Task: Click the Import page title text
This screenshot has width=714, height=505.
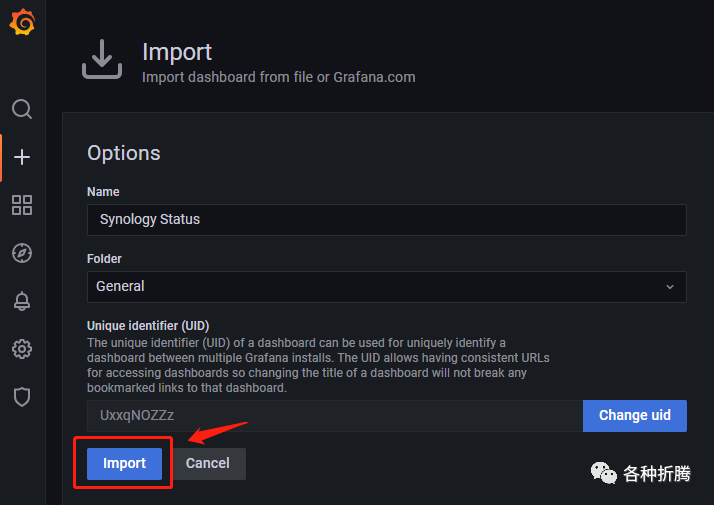Action: tap(177, 52)
